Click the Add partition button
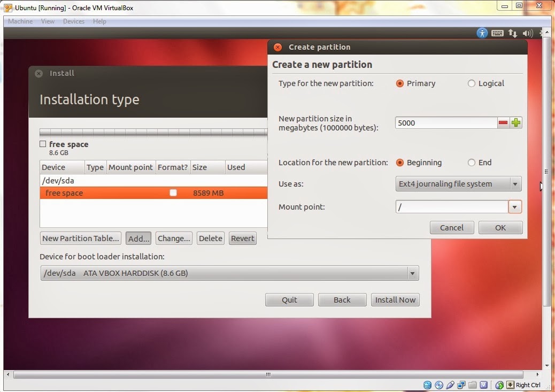 pos(138,239)
